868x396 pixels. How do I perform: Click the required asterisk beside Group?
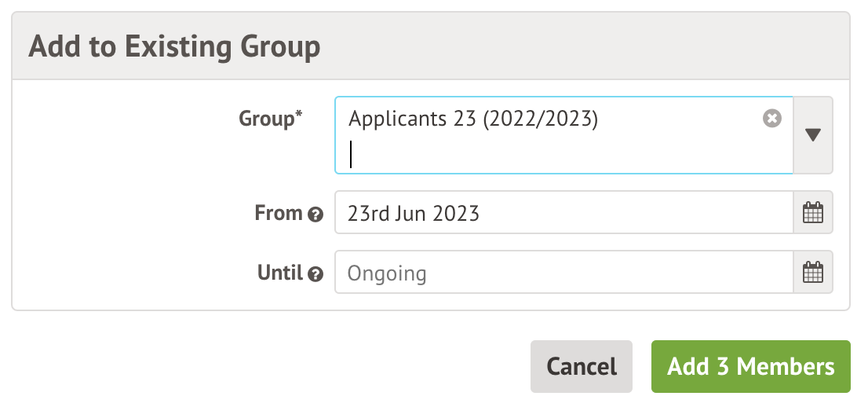(x=298, y=116)
